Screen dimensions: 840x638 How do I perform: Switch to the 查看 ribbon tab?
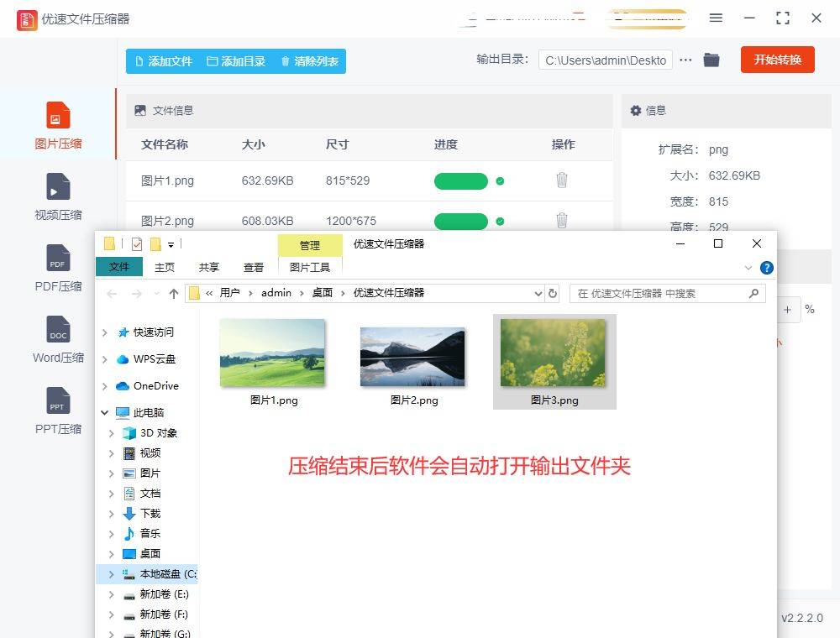(x=254, y=267)
